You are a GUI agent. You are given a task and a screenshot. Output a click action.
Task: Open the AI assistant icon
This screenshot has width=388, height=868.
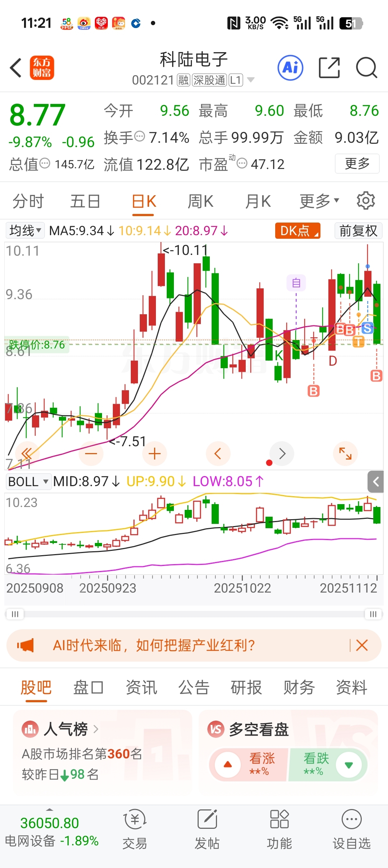290,68
